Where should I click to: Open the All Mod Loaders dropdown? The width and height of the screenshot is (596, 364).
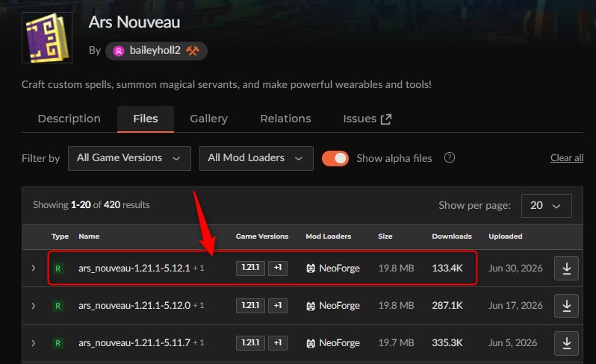click(x=257, y=158)
